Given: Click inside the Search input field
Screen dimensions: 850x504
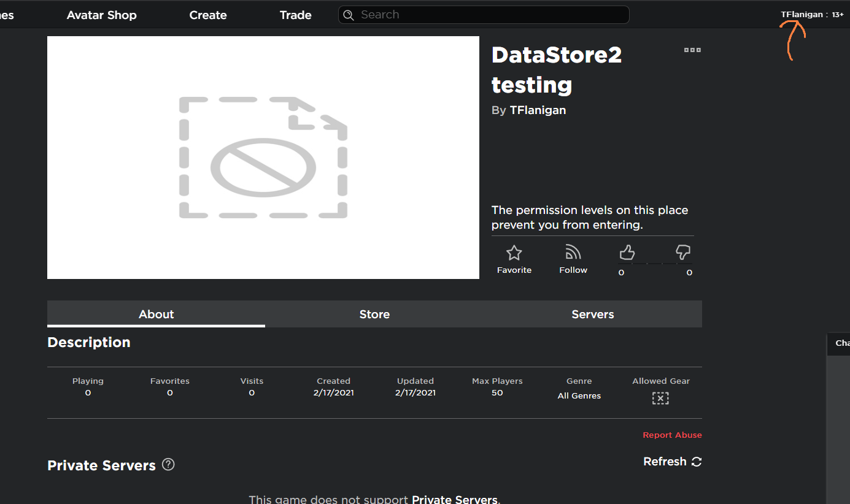Looking at the screenshot, I should [484, 15].
